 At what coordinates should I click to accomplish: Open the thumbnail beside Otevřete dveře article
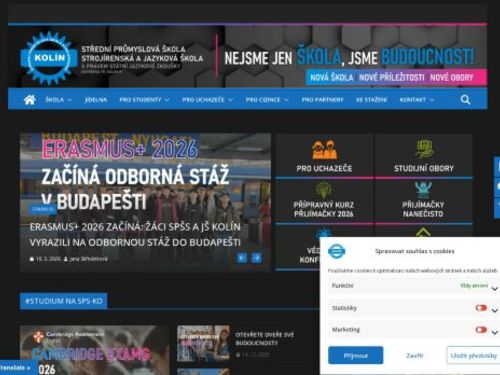[203, 343]
